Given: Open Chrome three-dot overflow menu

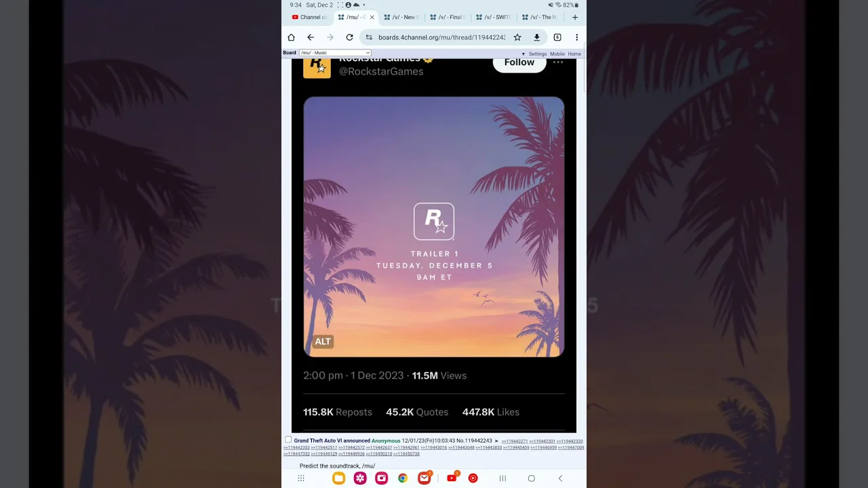Looking at the screenshot, I should coord(577,37).
